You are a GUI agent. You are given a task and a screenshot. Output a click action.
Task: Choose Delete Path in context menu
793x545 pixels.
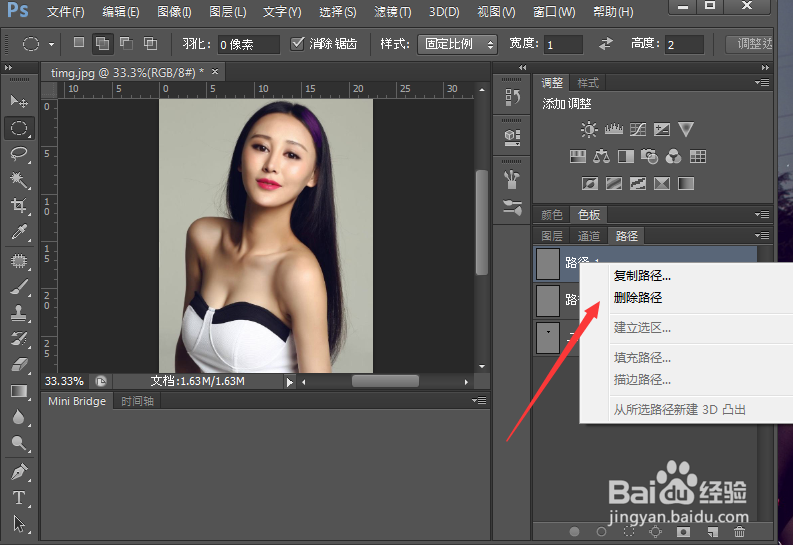tap(638, 297)
